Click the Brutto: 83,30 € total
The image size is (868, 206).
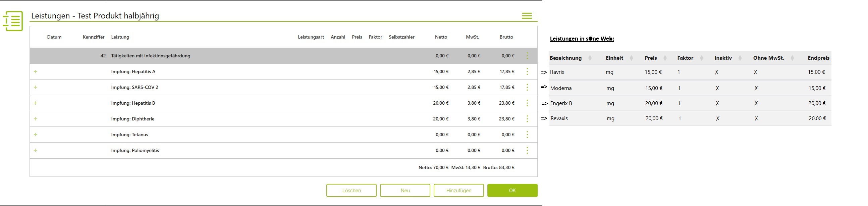point(499,167)
